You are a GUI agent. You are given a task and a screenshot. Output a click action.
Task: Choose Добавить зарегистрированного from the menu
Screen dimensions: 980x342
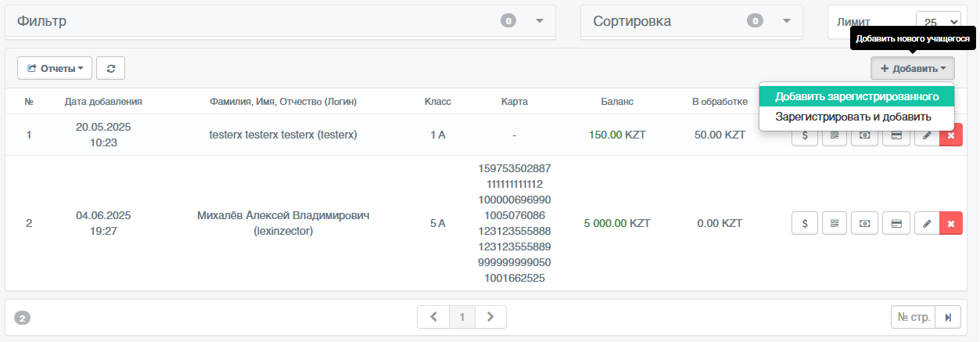856,97
